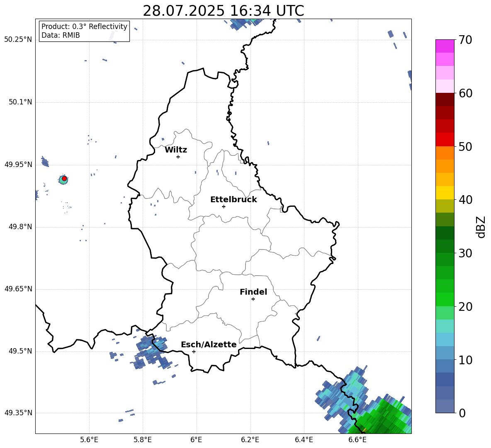Click the bright red colorbar segment above 50
Viewport: 491px width, 448px height.
(445, 140)
